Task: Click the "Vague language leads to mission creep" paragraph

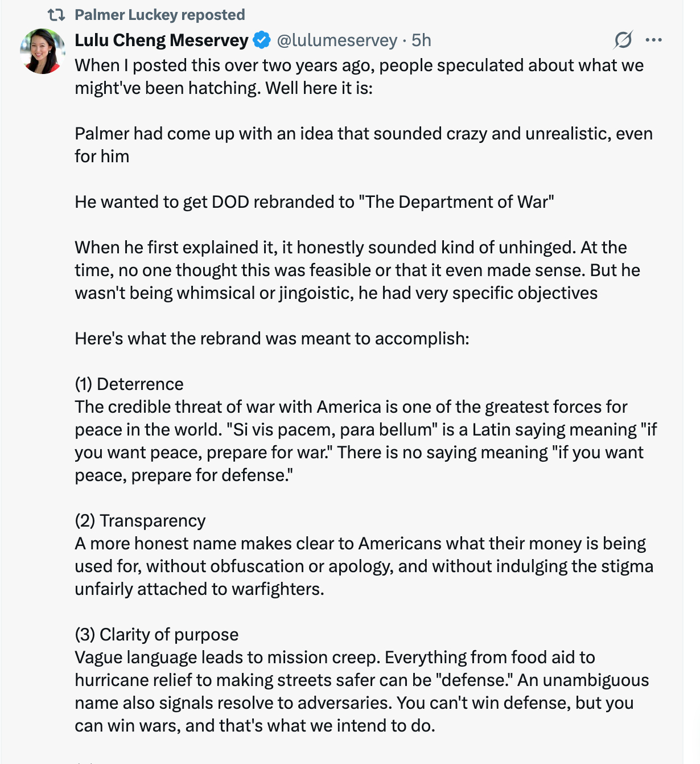Action: pyautogui.click(x=361, y=691)
